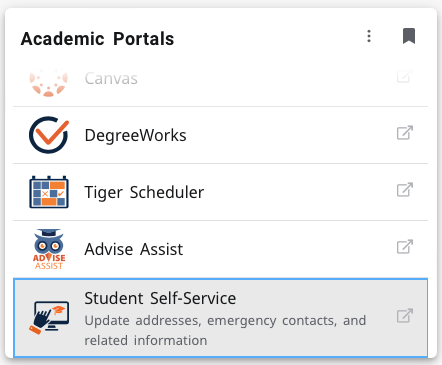Screen dimensions: 442x365
Task: Click the DegreeWorks external link icon
Action: tap(405, 133)
